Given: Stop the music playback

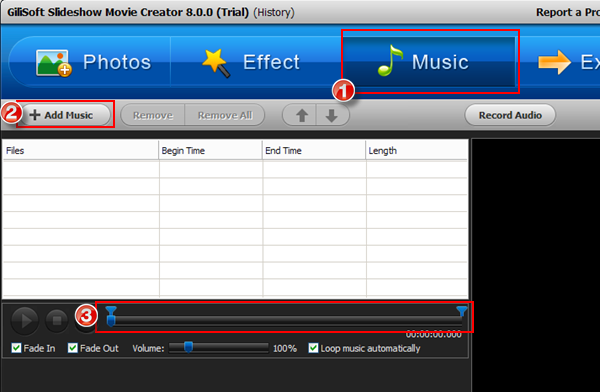Looking at the screenshot, I should (57, 320).
